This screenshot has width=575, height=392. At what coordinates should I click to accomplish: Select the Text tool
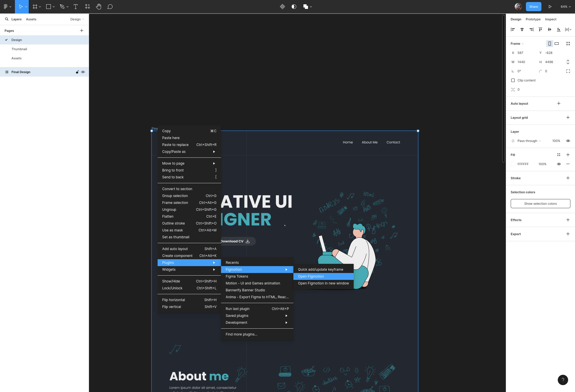coord(76,7)
